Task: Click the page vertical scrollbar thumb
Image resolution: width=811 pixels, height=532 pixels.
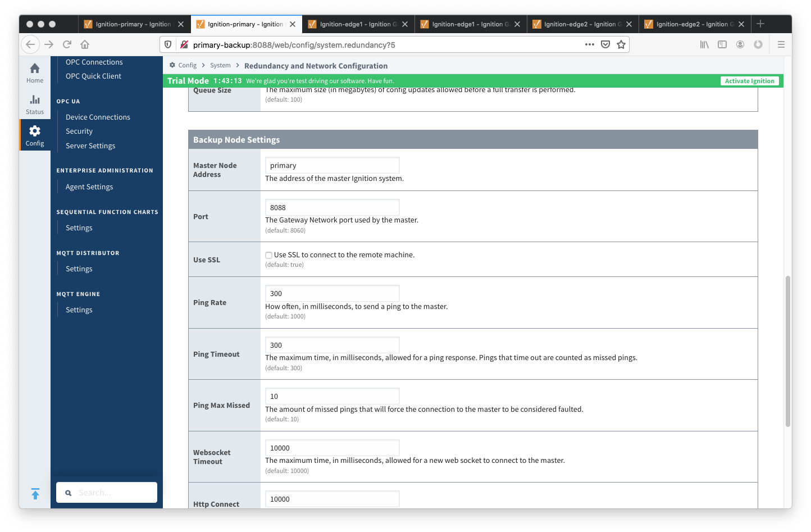Action: point(788,352)
